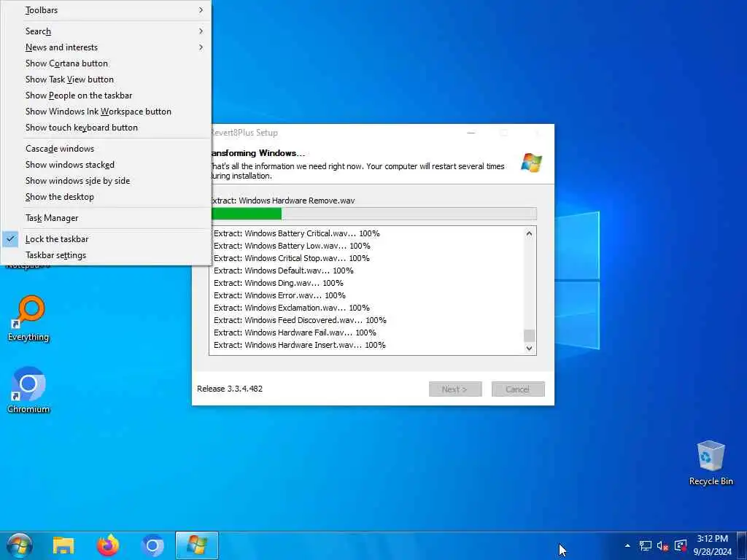Show hidden system tray icons

tap(627, 545)
